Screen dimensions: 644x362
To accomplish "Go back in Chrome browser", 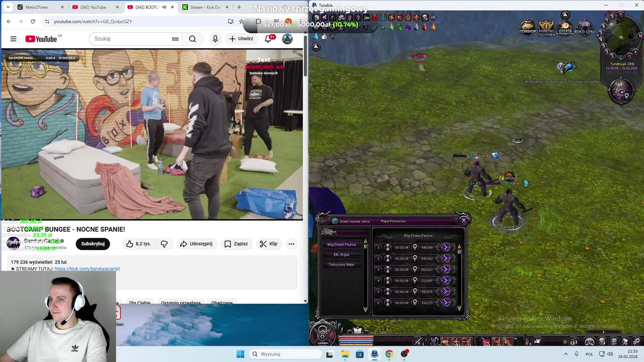I will pos(9,21).
